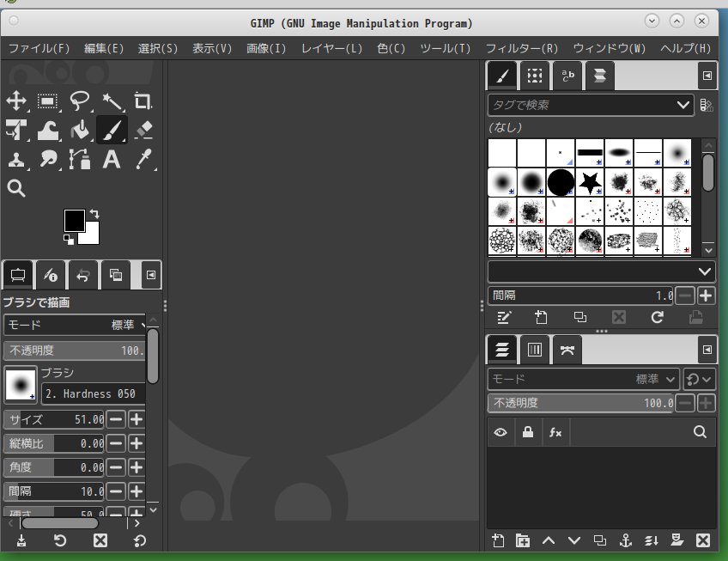This screenshot has width=728, height=561.
Task: Expand the brush tag search dropdown arrow
Action: coord(683,105)
